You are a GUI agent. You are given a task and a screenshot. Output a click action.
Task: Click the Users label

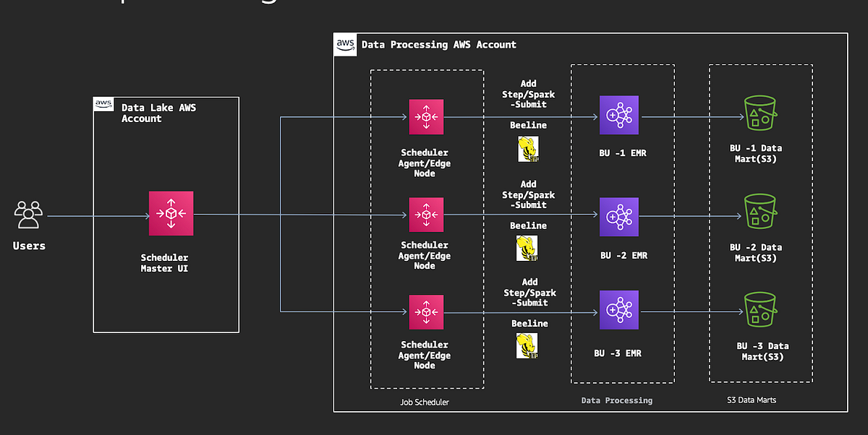29,246
